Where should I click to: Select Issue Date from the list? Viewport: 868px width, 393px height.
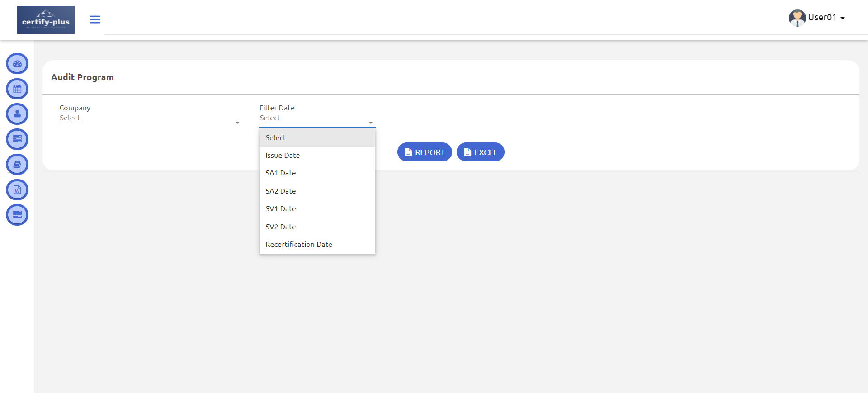point(283,156)
